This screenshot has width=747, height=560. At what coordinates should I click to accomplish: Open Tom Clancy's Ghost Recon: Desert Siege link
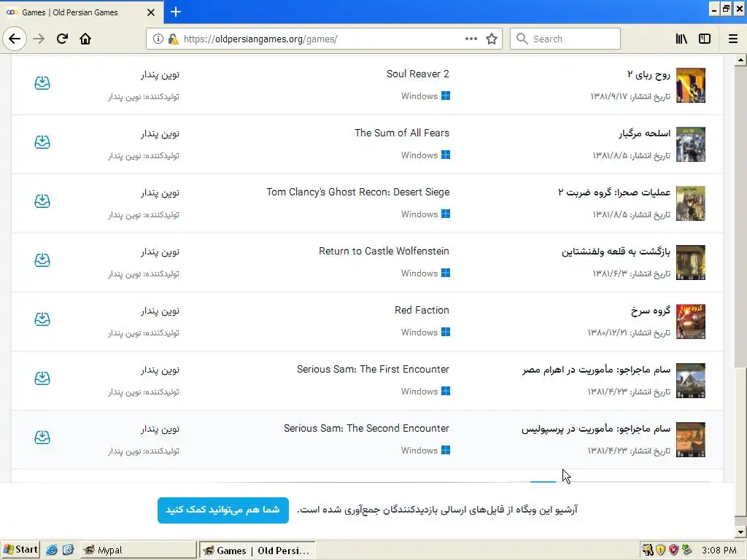(x=357, y=192)
